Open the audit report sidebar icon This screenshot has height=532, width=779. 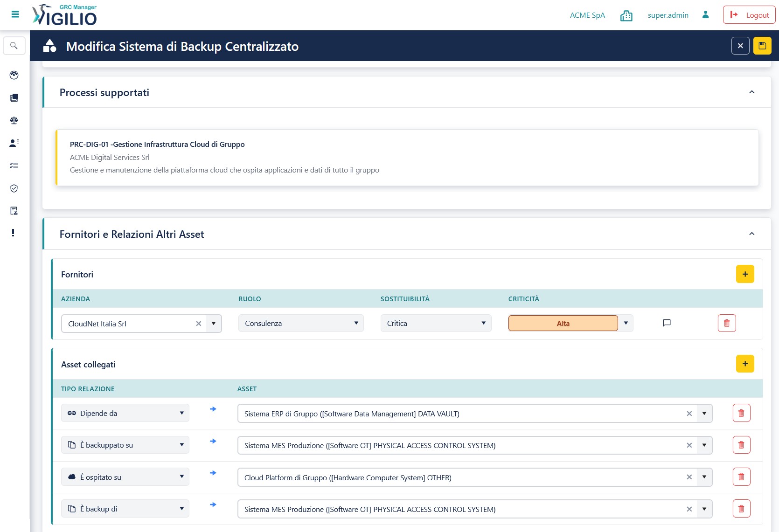coord(14,211)
